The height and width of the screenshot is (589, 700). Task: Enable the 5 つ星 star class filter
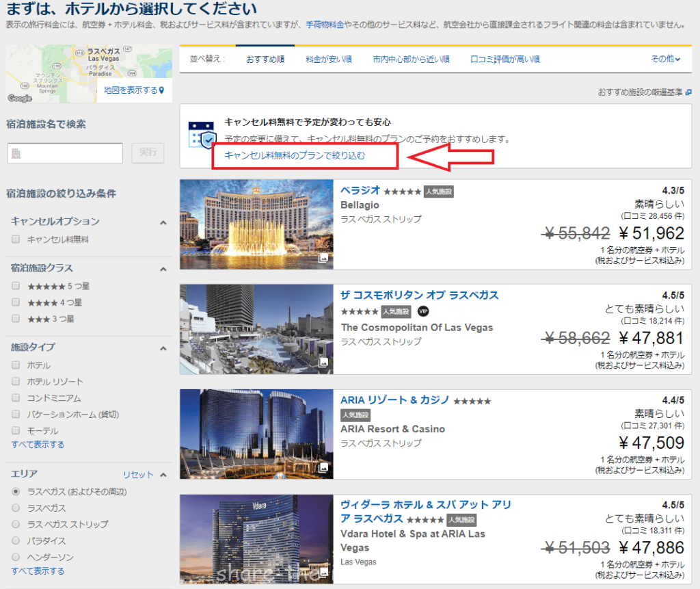[x=16, y=286]
